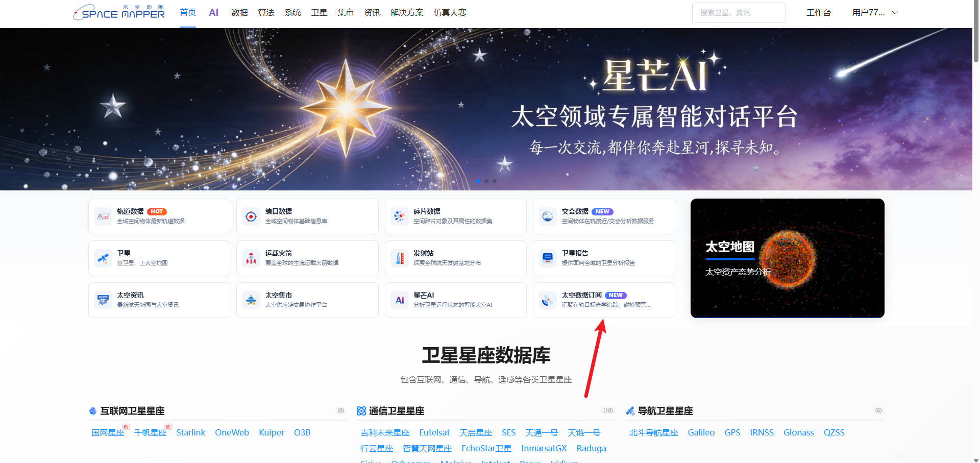This screenshot has width=980, height=463.
Task: Click the 互联网卫星星座 section icon
Action: 92,411
